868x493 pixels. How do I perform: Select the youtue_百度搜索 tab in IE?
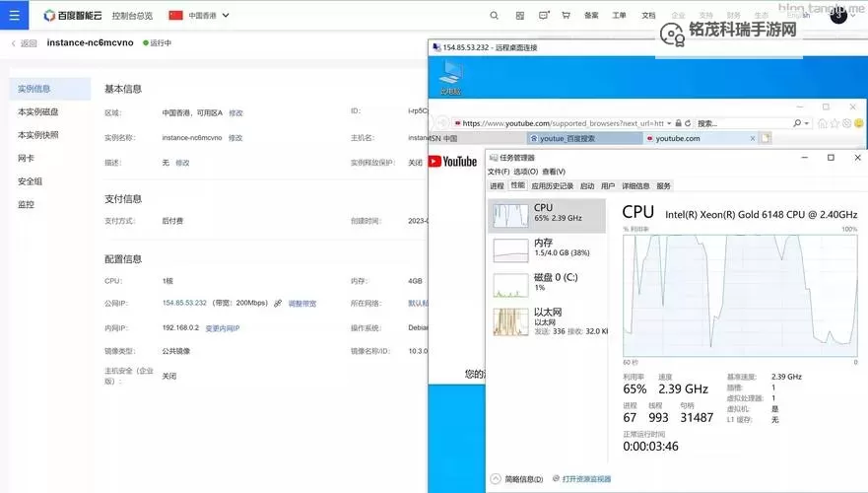(x=584, y=138)
